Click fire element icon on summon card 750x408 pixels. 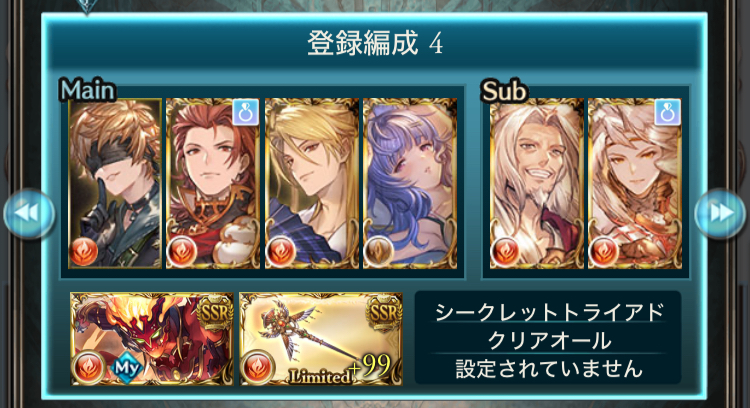pos(88,367)
